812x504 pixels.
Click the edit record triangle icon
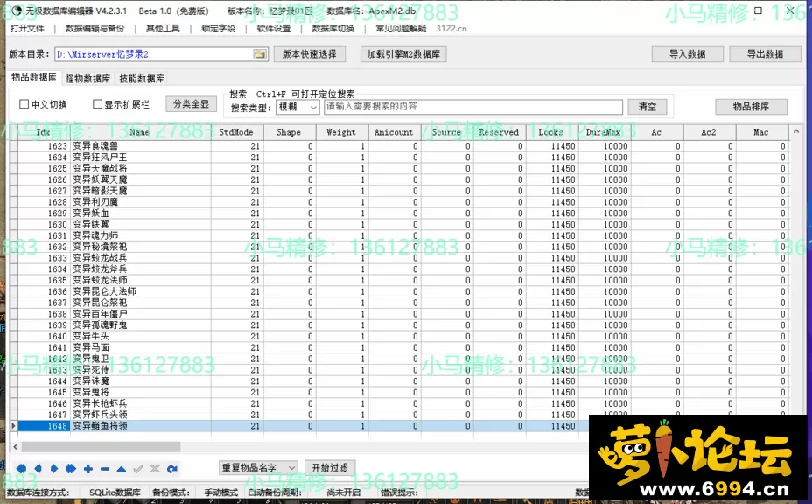tap(122, 469)
